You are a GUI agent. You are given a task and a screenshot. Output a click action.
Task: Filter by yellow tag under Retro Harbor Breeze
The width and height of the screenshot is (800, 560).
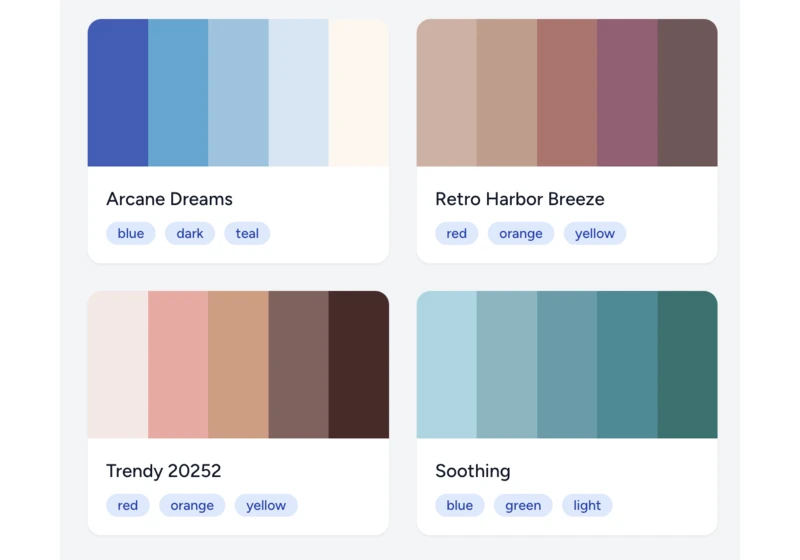(x=595, y=233)
